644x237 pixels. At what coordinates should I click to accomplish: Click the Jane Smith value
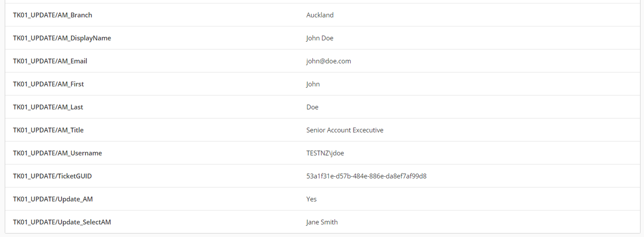(322, 222)
